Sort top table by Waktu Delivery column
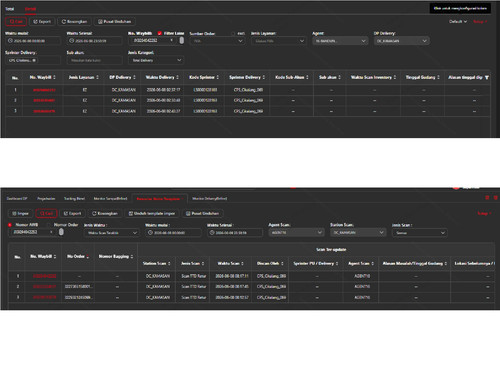 [x=177, y=77]
